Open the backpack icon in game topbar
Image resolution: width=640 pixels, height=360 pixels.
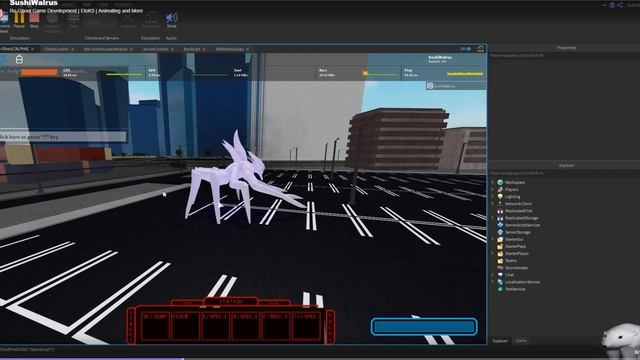coord(19,60)
